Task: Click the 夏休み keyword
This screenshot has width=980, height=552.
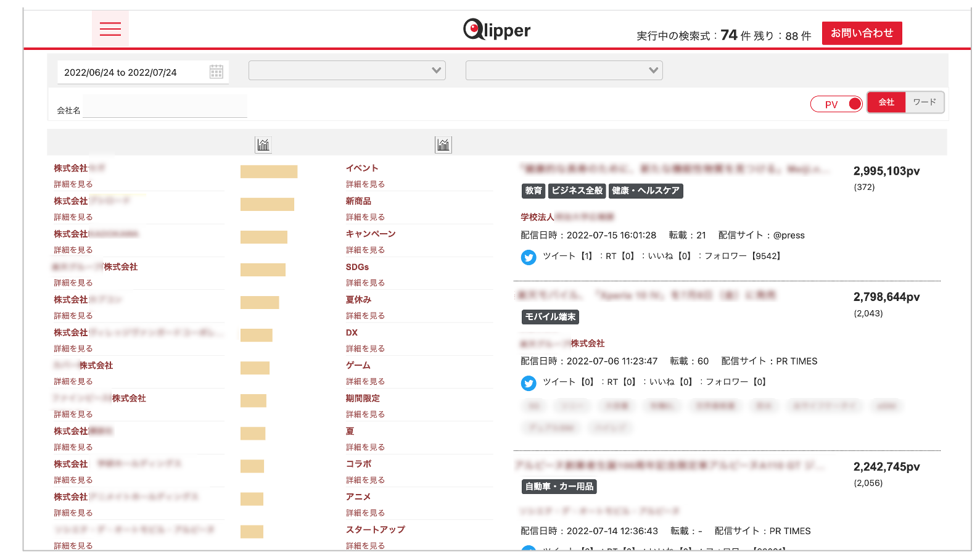Action: tap(358, 300)
